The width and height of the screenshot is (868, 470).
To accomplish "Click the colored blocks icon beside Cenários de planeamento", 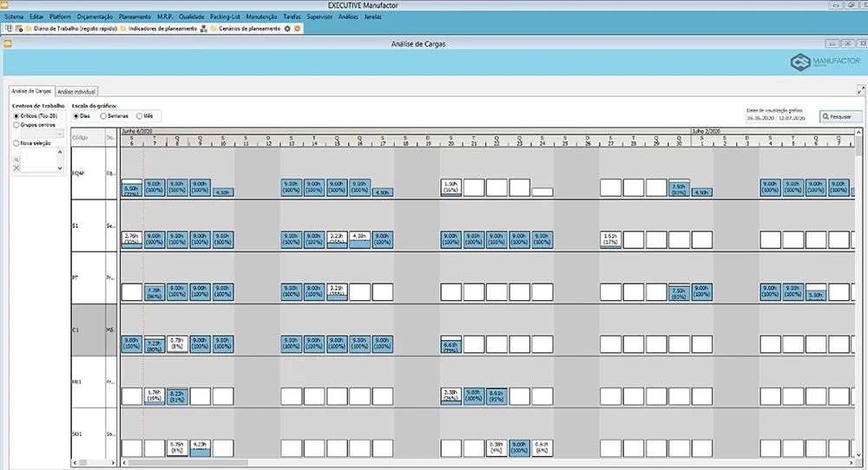I will pos(204,29).
